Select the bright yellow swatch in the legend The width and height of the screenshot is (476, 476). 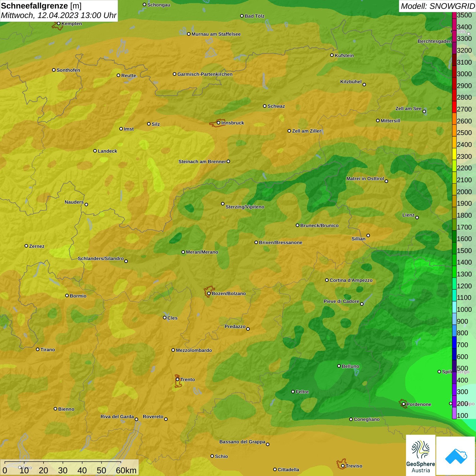[454, 154]
